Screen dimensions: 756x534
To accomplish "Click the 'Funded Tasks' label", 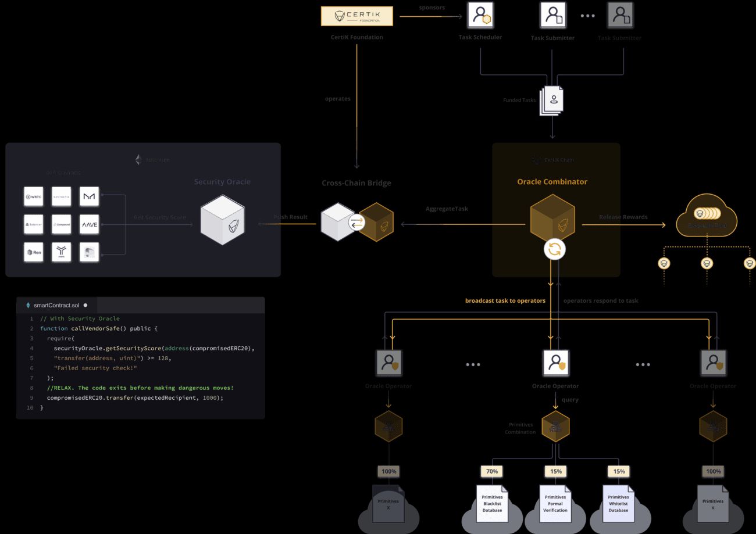I will tap(519, 100).
